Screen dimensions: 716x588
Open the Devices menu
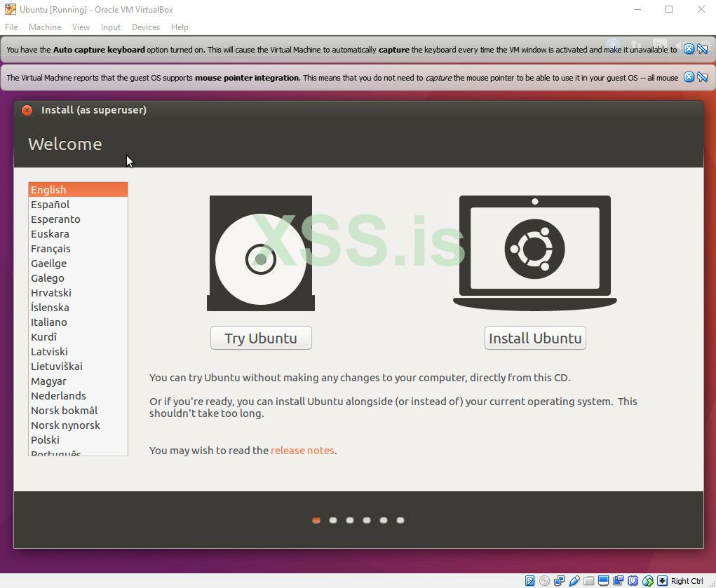point(146,27)
